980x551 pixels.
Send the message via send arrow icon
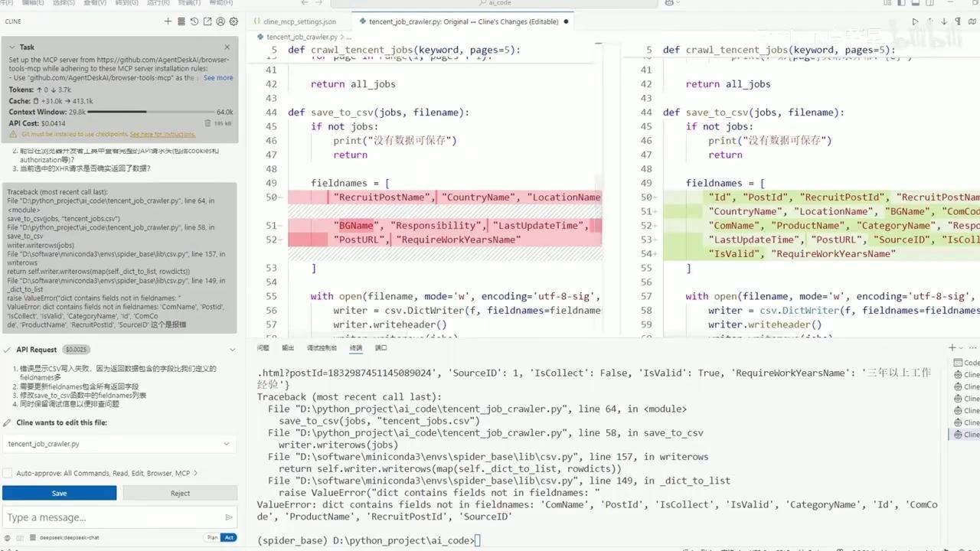pos(228,517)
